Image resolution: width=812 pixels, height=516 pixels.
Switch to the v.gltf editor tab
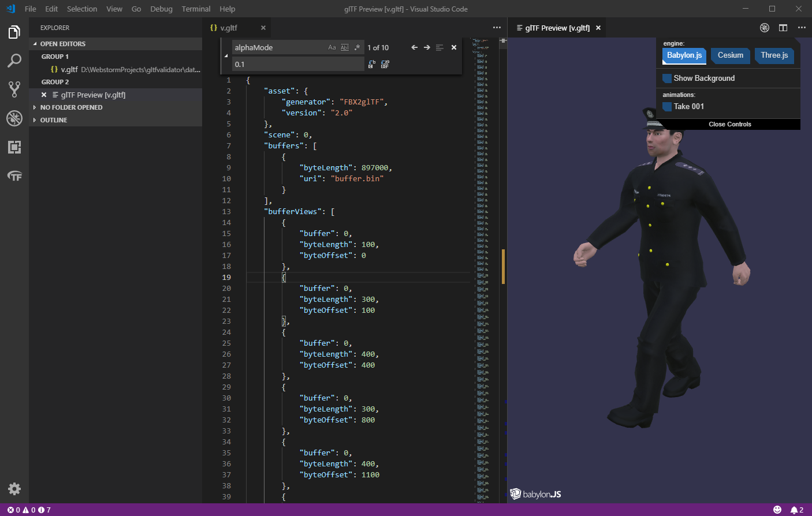229,28
